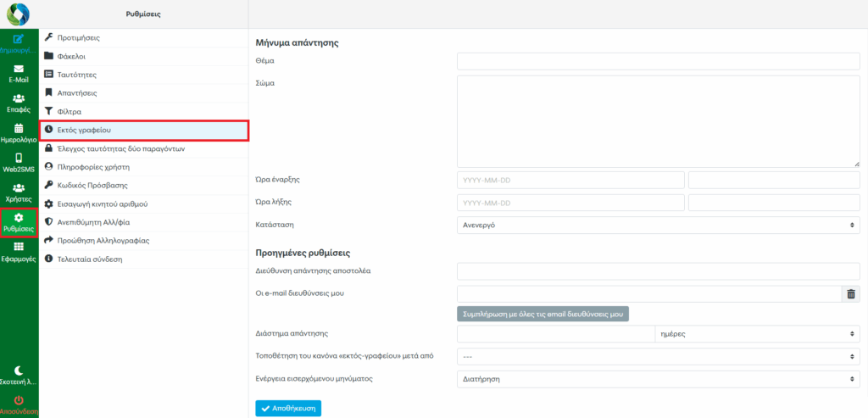
Task: Open Κωδικός Πρόσβασης settings entry
Action: pos(92,185)
